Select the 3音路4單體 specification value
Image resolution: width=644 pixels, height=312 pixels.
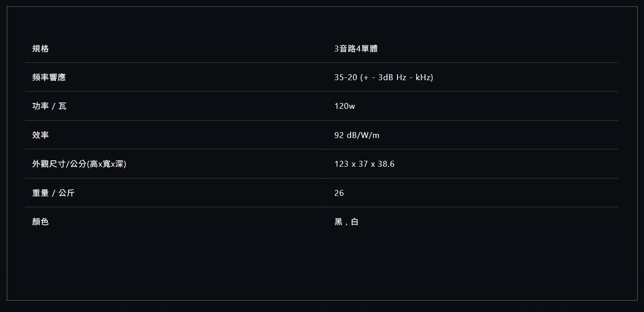[x=356, y=49]
